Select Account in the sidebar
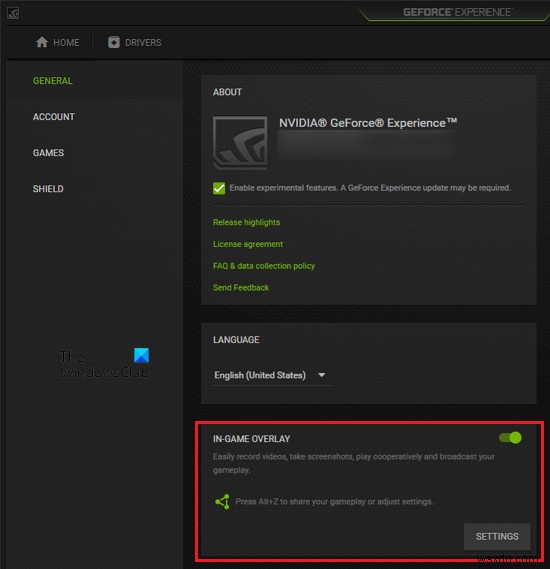The width and height of the screenshot is (550, 569). [54, 117]
